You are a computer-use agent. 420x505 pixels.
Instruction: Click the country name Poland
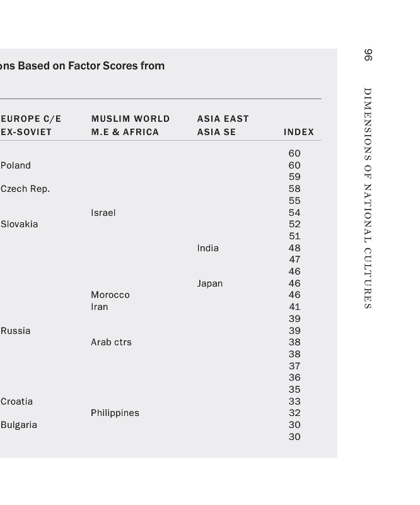[x=16, y=165]
